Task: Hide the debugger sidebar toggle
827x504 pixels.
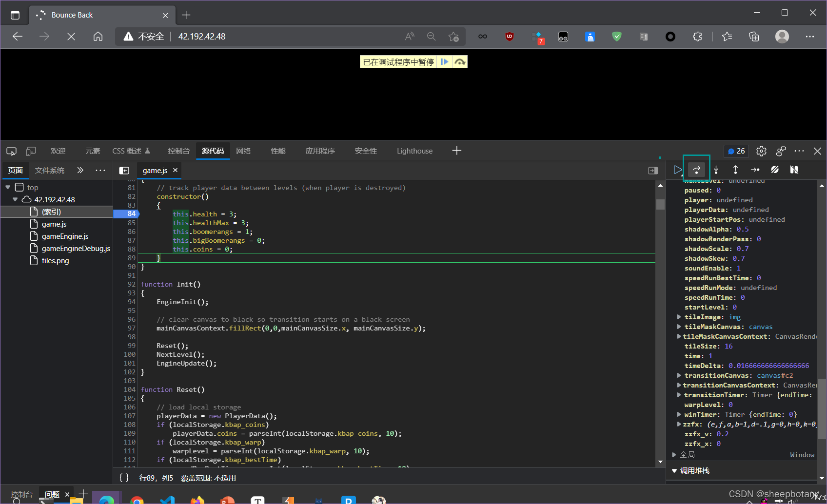Action: coord(653,170)
